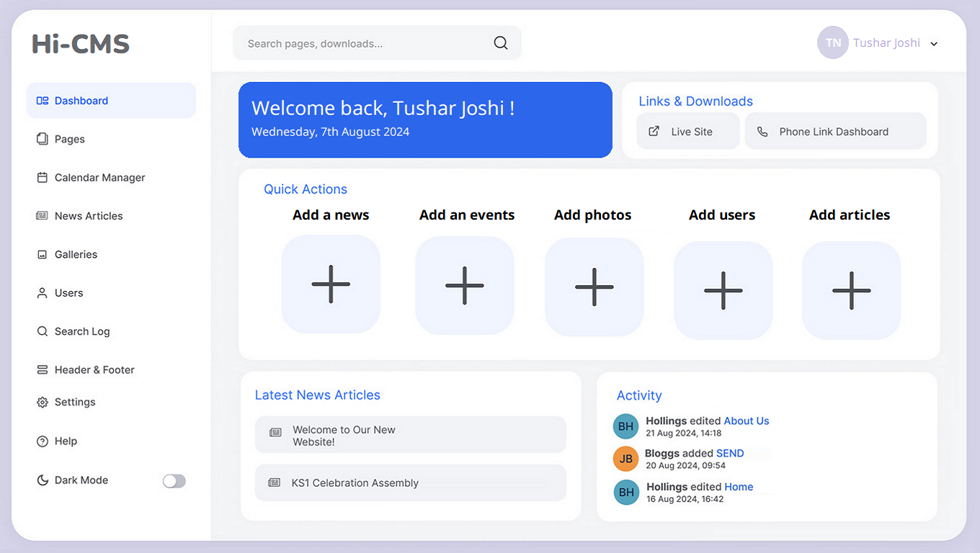Click the plus icon under Add a news

(x=331, y=284)
